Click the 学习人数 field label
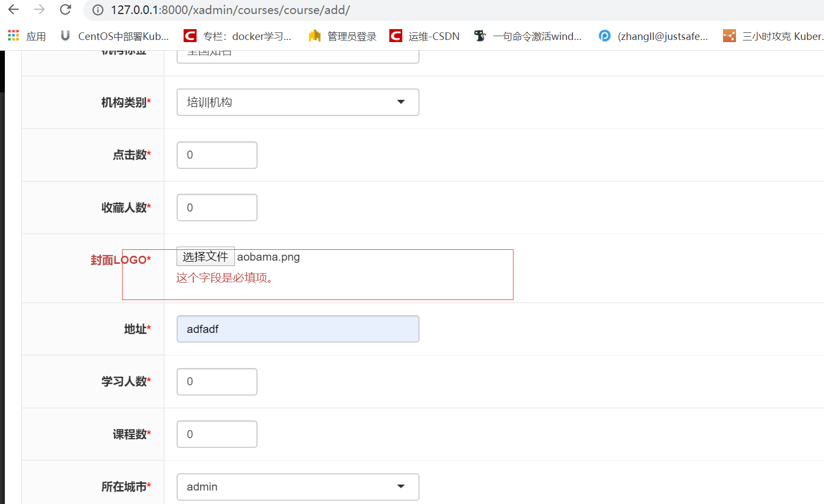The image size is (824, 504). [126, 382]
